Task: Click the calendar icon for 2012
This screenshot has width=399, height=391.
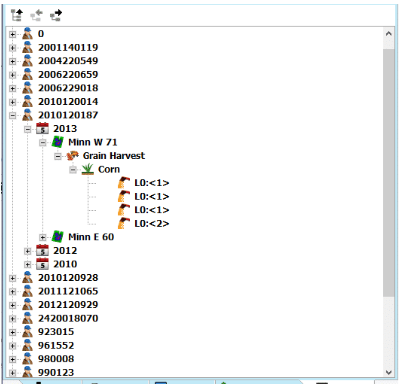Action: pyautogui.click(x=42, y=250)
